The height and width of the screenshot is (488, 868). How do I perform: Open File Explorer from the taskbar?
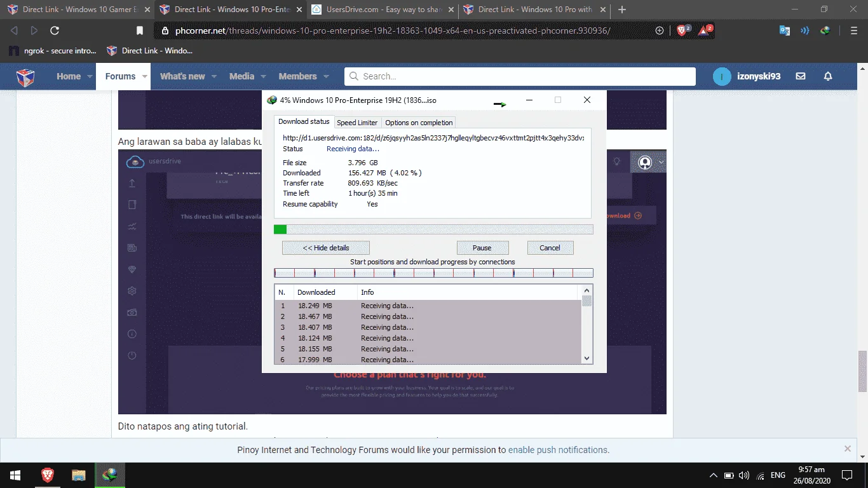79,475
